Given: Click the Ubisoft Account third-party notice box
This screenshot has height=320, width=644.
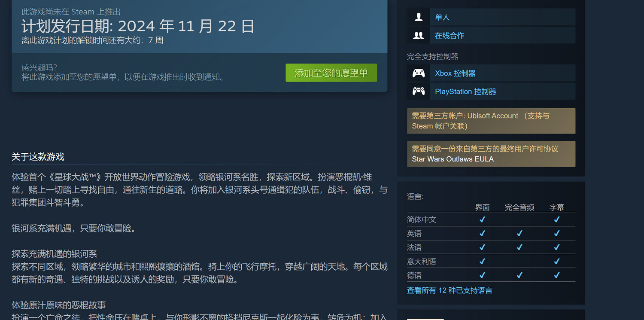Looking at the screenshot, I should 491,121.
